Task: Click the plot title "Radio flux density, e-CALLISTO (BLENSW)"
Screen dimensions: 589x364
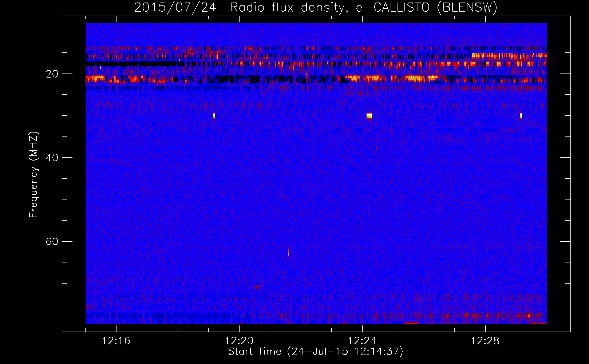Action: (x=363, y=7)
